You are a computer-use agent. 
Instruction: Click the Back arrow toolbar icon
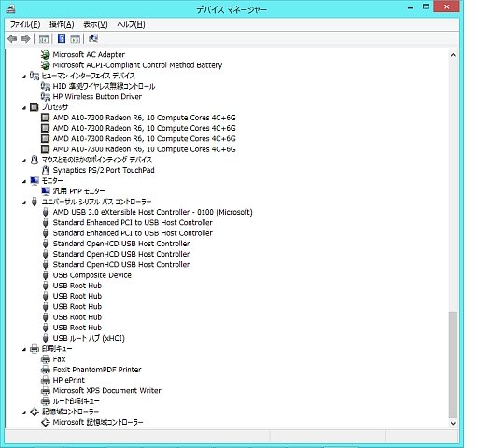[x=12, y=39]
